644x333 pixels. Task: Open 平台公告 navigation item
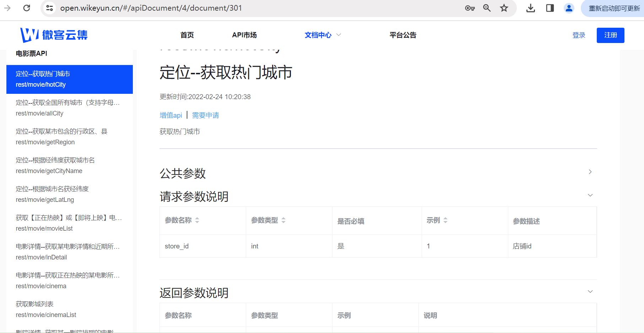point(403,35)
